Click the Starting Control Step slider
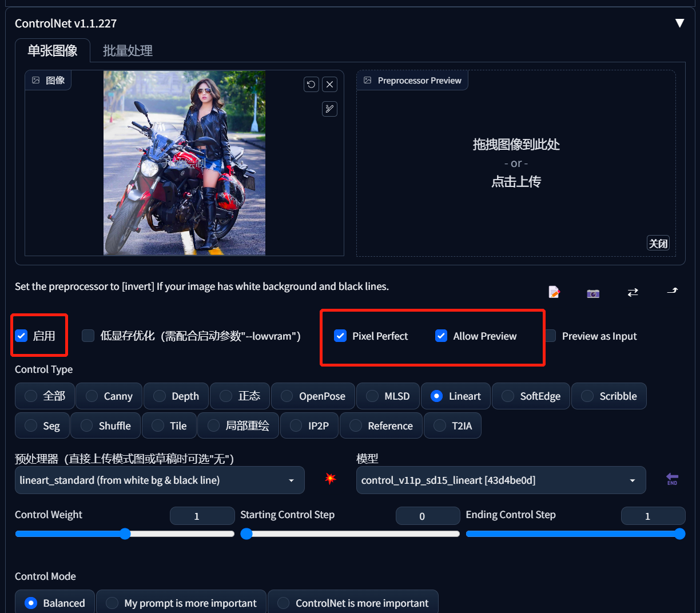700x613 pixels. click(x=350, y=534)
